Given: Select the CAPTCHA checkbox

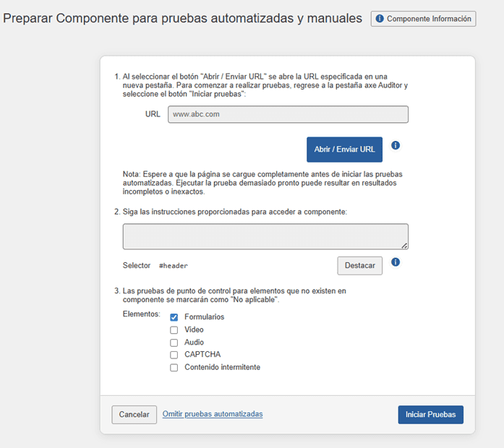Looking at the screenshot, I should 174,355.
